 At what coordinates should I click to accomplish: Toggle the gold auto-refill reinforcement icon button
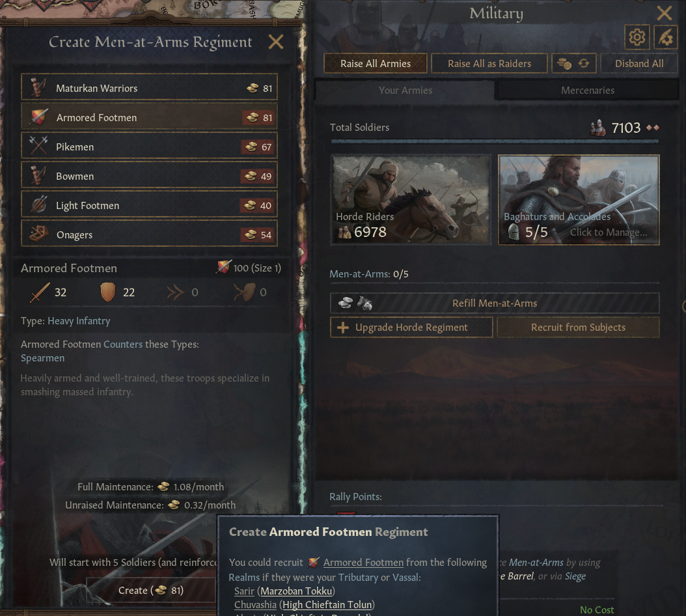coord(573,63)
